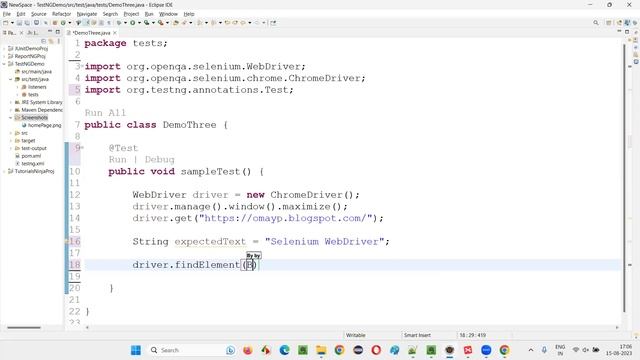The width and height of the screenshot is (640, 360).
Task: Select the tests package
Action: 33,95
